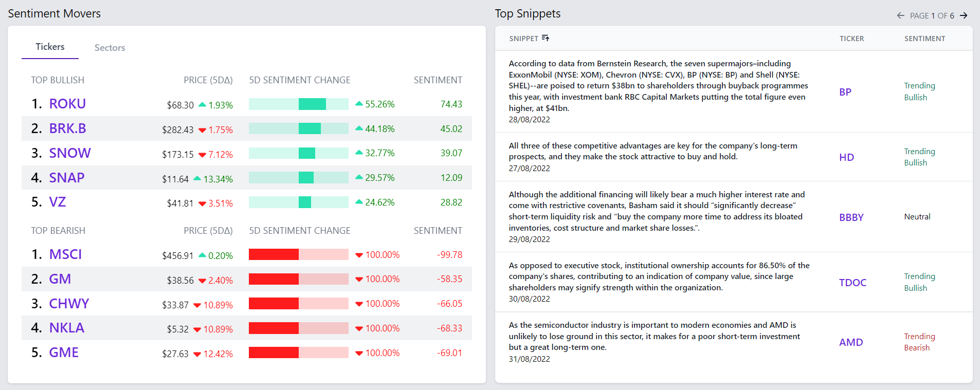Click AMD Trending Bearish sentiment label
Image resolution: width=980 pixels, height=390 pixels.
[919, 342]
